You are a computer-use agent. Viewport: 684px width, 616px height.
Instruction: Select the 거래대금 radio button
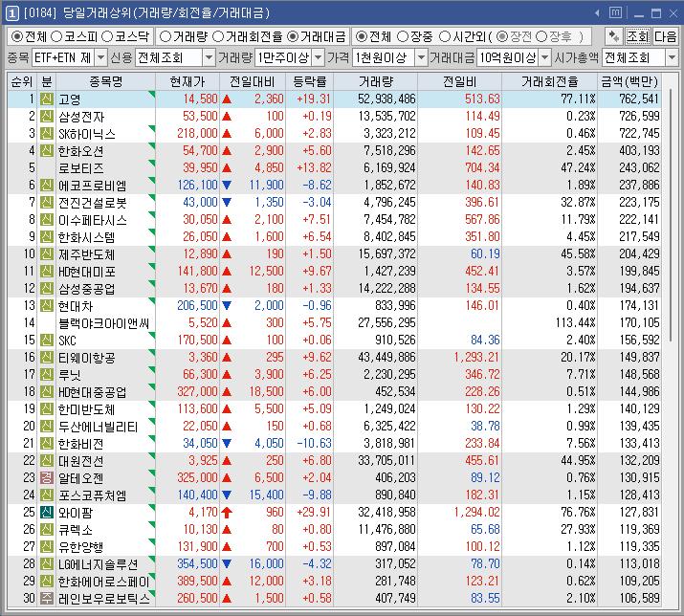[293, 36]
